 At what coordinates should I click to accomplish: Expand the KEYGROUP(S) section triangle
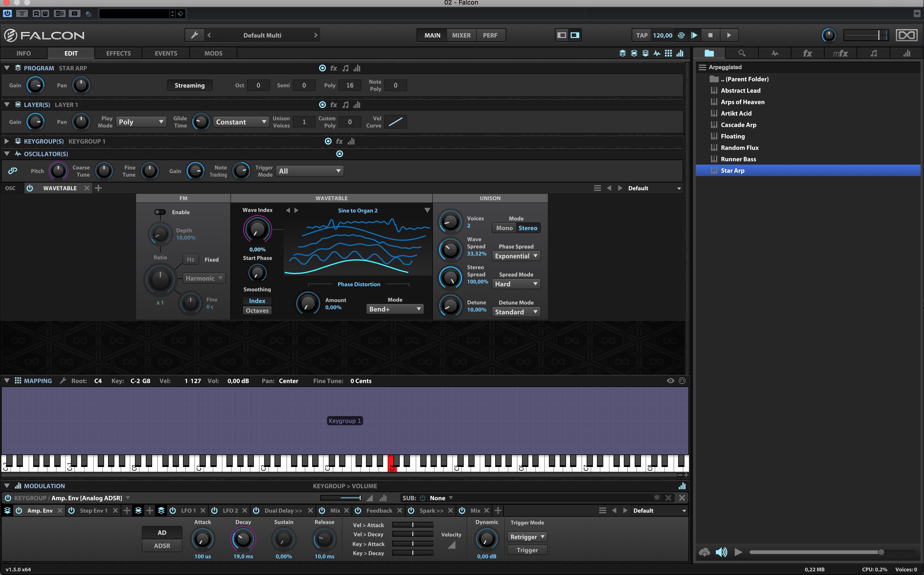pyautogui.click(x=7, y=141)
